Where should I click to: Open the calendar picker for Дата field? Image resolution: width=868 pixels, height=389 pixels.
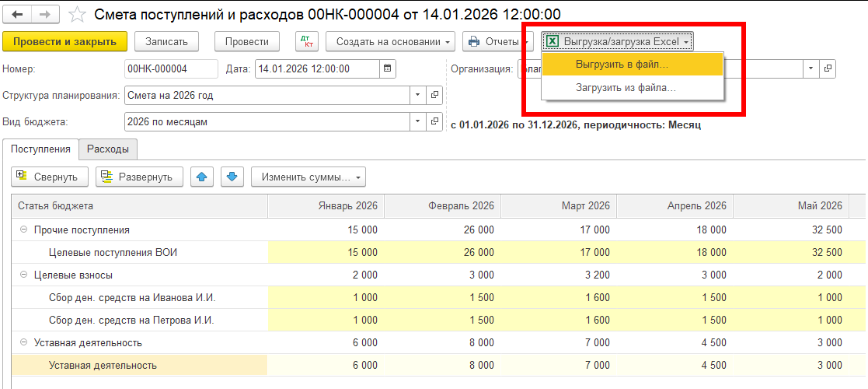(387, 68)
